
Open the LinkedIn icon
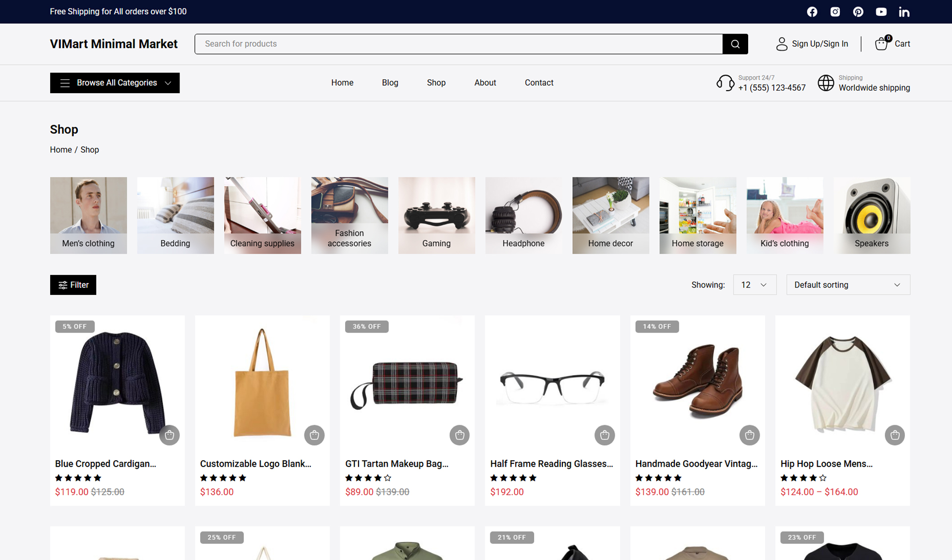(904, 11)
